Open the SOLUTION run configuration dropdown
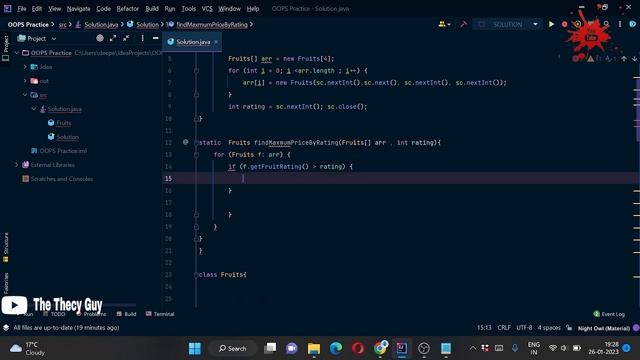The width and height of the screenshot is (640, 360). 535,24
